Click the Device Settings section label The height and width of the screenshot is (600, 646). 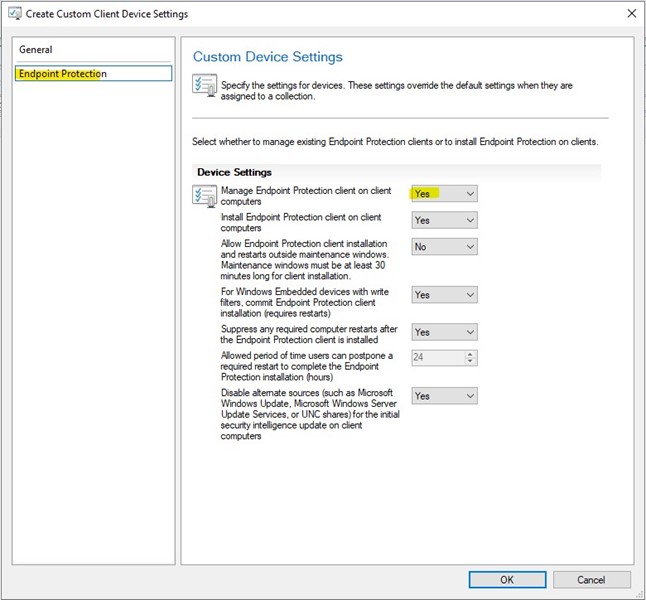coord(234,172)
